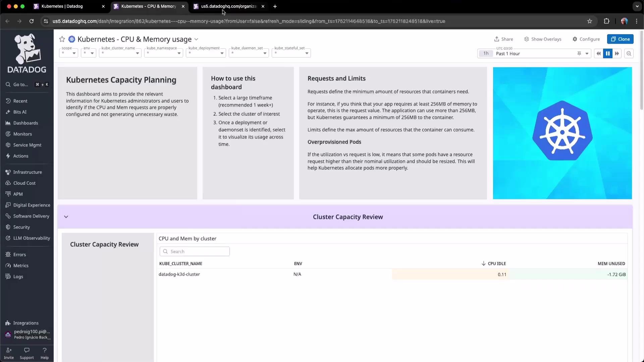The image size is (644, 362).
Task: Open the kube_deployment filter dropdown
Action: pos(206,53)
